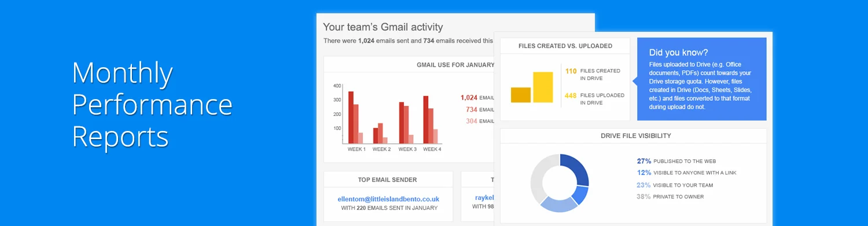Click the dark orange files-created bar
Screen dimensions: 868x226
[521, 95]
